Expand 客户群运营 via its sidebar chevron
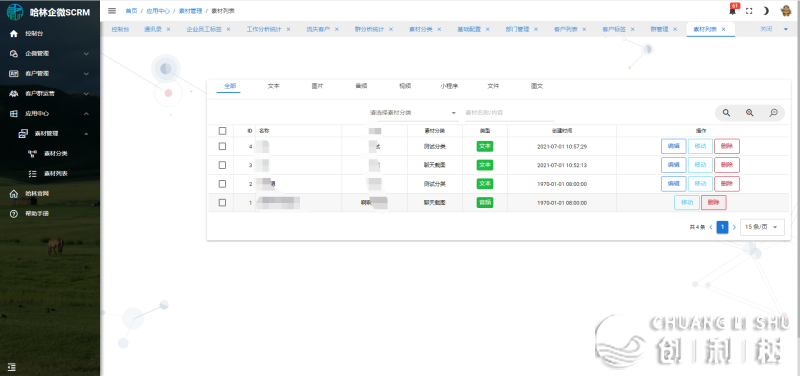This screenshot has width=800, height=376. click(x=86, y=94)
